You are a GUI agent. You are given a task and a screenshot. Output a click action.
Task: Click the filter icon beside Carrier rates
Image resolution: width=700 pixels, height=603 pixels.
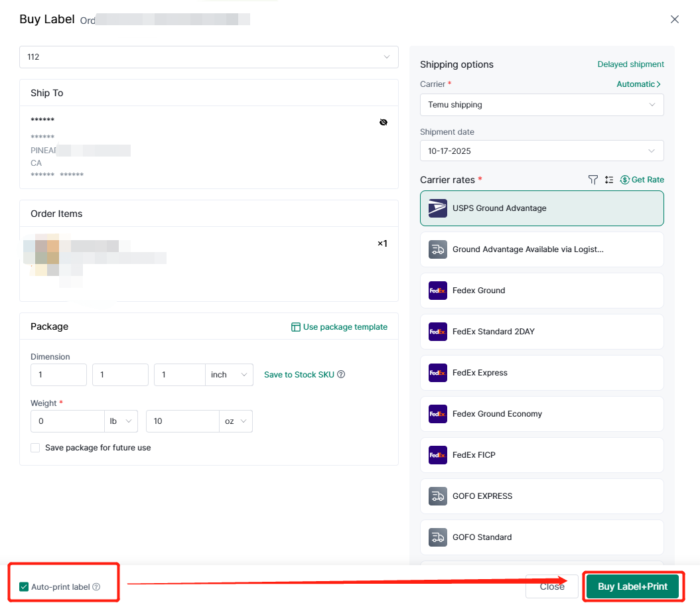pos(593,180)
